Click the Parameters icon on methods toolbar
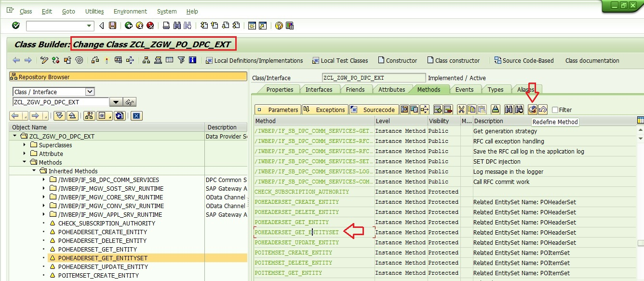The width and height of the screenshot is (644, 281). coord(278,109)
